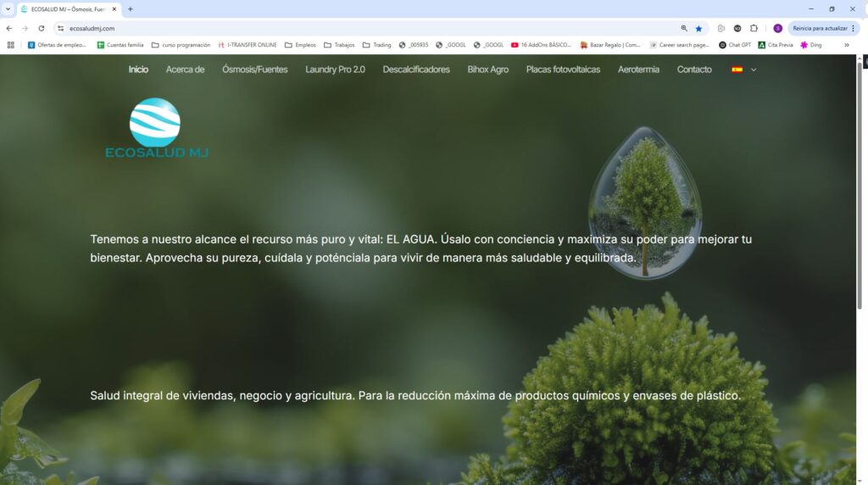The image size is (868, 485).
Task: Open the 16 AddOns BÁSICO YouTube bookmark
Action: [541, 45]
